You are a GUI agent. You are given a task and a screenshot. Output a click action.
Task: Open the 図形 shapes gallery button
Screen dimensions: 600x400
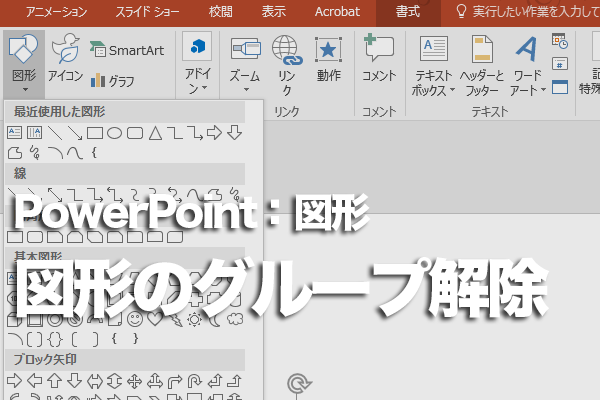coord(24,64)
